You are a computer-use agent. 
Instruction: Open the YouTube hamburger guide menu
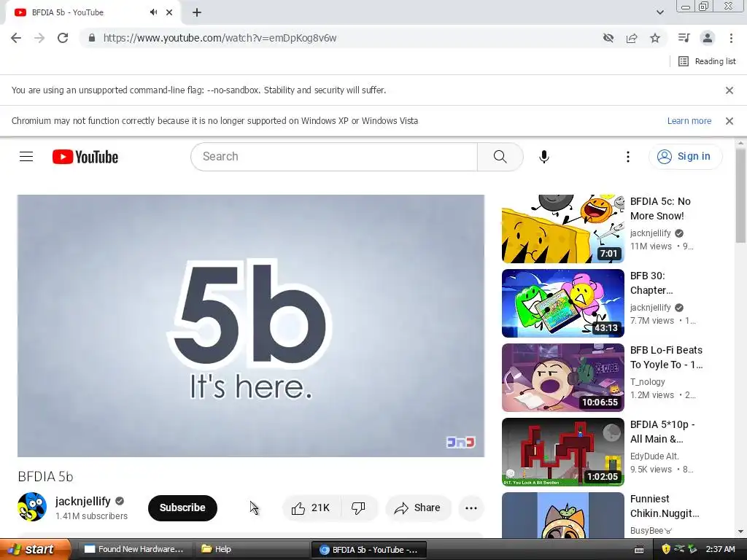pyautogui.click(x=26, y=156)
